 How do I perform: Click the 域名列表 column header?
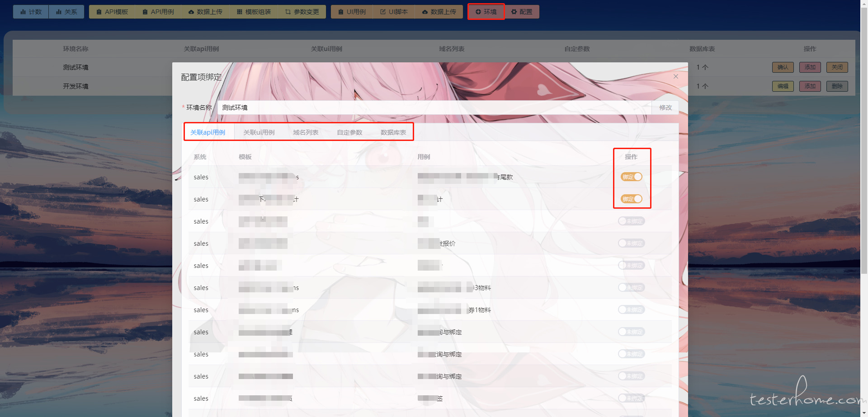pyautogui.click(x=452, y=49)
